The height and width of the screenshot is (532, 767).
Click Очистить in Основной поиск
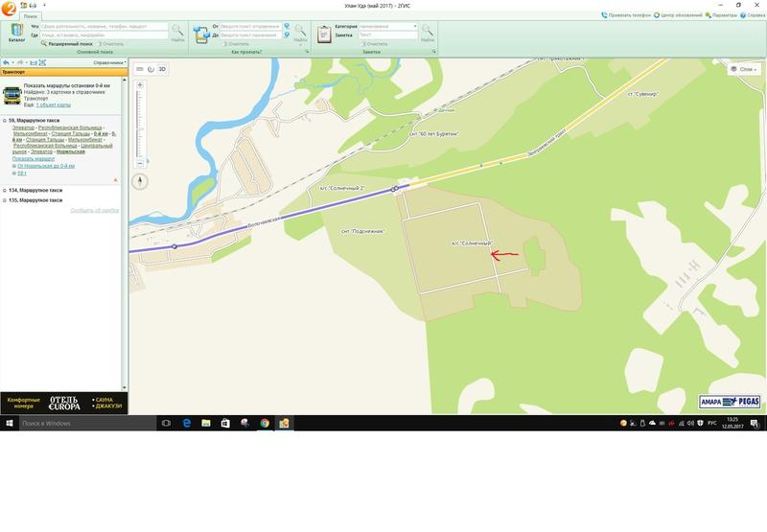click(110, 44)
